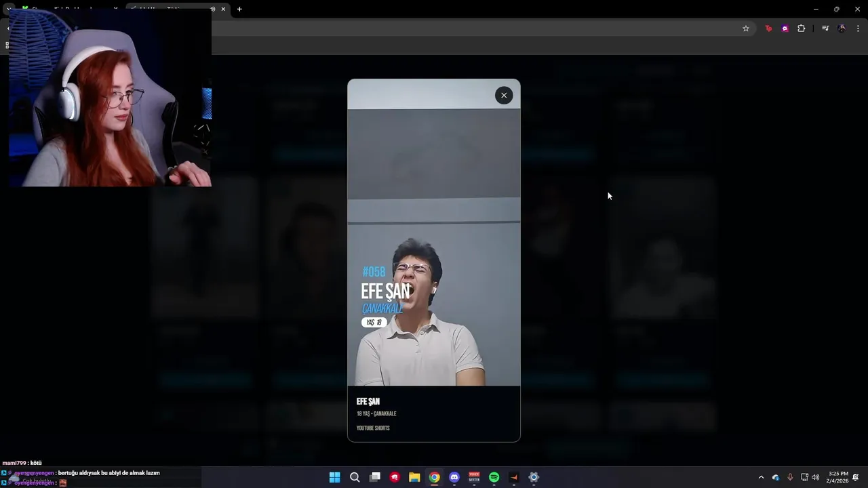Open Spotify from the taskbar

click(x=494, y=477)
